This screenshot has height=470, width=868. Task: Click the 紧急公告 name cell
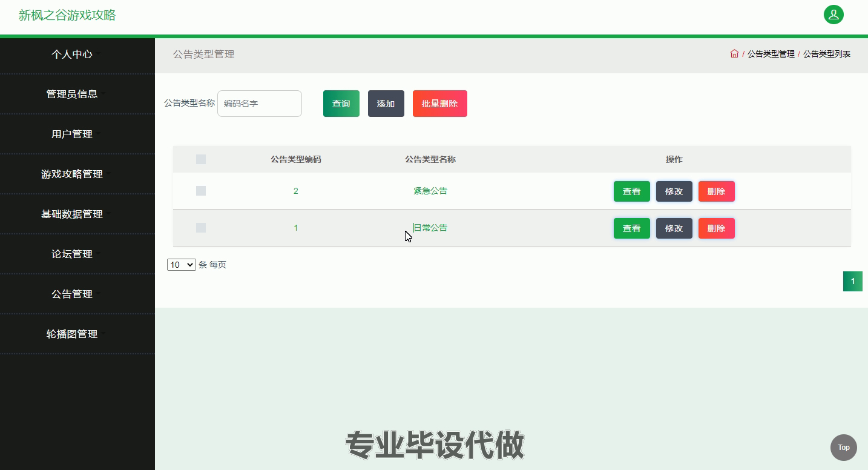point(430,191)
